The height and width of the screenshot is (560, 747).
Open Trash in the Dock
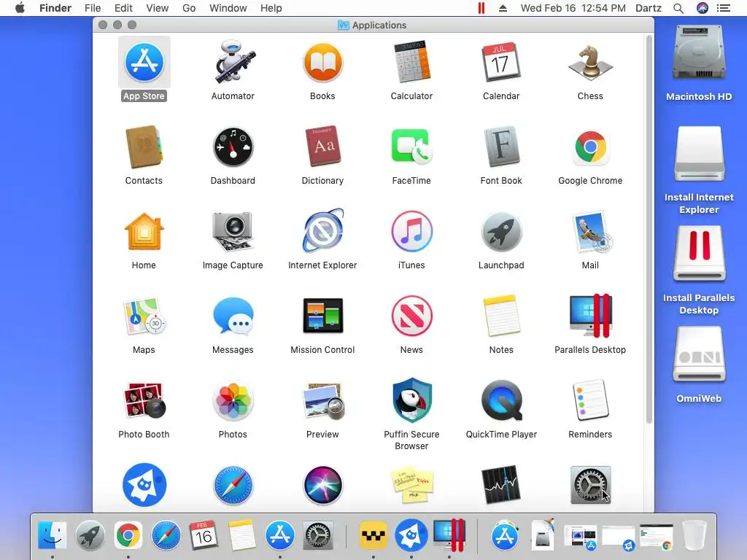694,535
